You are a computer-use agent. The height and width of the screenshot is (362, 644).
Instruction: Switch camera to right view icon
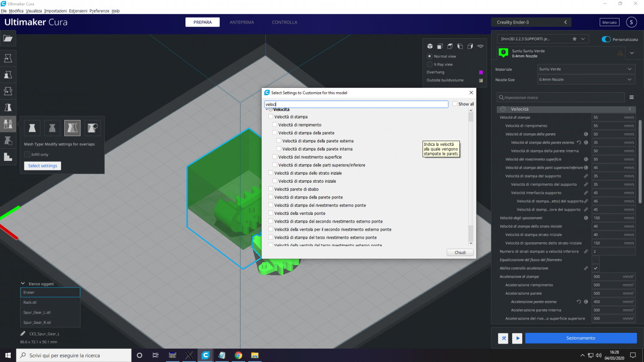pyautogui.click(x=470, y=46)
